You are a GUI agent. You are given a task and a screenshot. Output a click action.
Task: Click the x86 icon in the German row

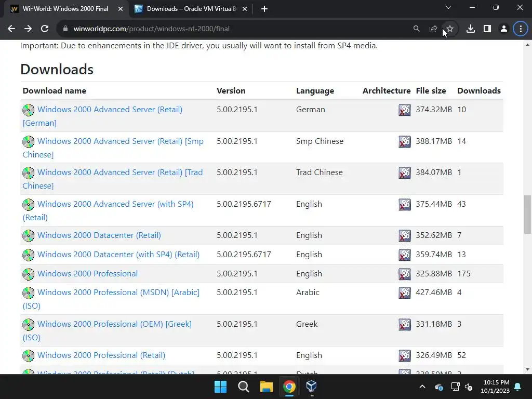tap(404, 110)
